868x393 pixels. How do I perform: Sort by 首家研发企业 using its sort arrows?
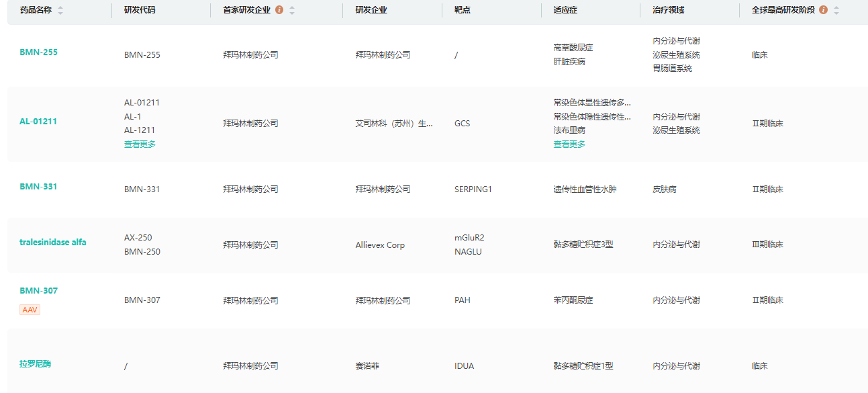coord(291,11)
